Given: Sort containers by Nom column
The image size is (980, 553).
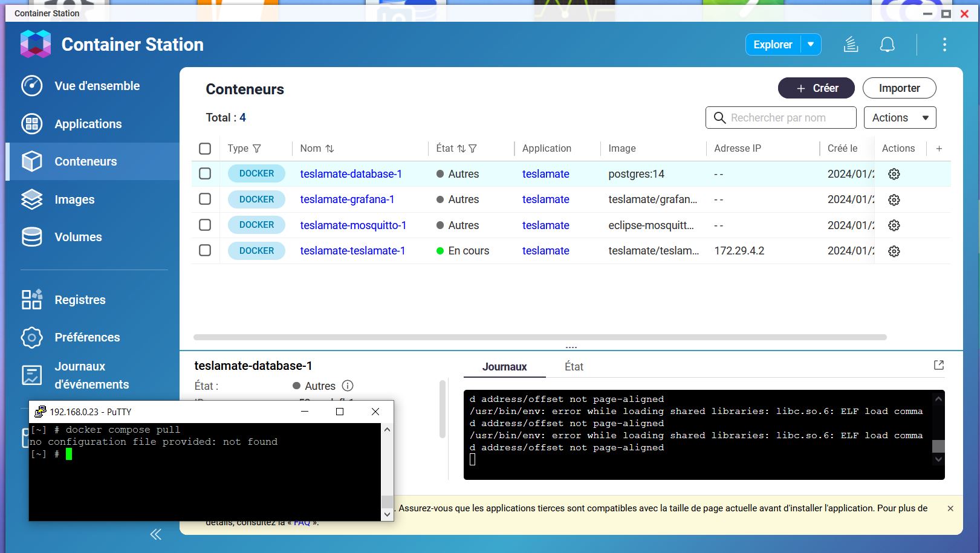Looking at the screenshot, I should click(x=329, y=149).
